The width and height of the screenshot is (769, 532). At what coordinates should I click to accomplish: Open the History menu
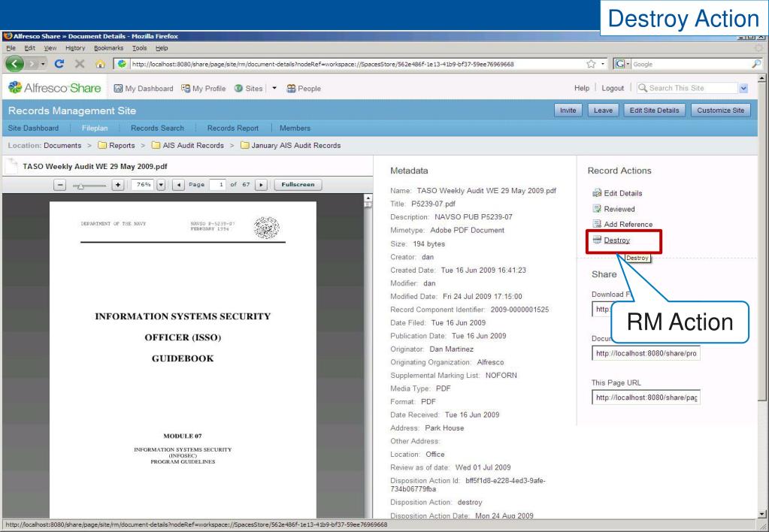75,48
